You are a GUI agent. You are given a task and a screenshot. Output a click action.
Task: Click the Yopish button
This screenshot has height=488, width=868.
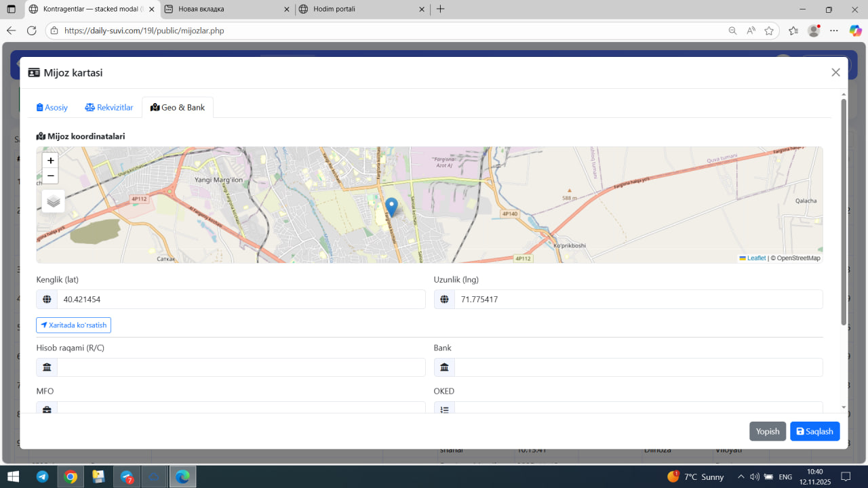pyautogui.click(x=768, y=432)
